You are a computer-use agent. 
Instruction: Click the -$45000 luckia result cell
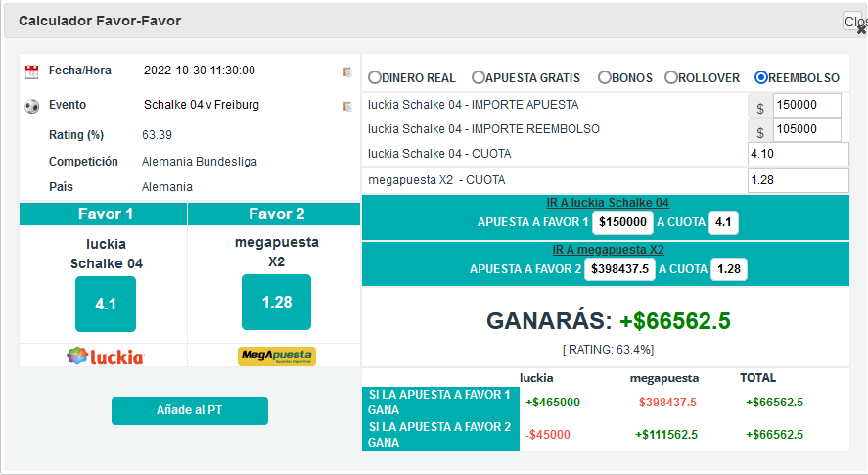547,435
